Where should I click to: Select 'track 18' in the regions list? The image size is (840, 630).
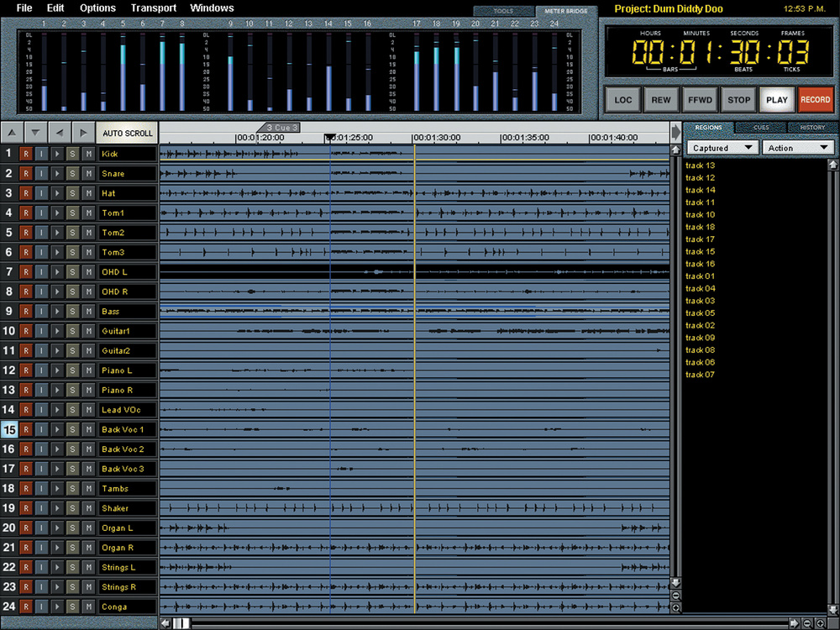(x=700, y=227)
